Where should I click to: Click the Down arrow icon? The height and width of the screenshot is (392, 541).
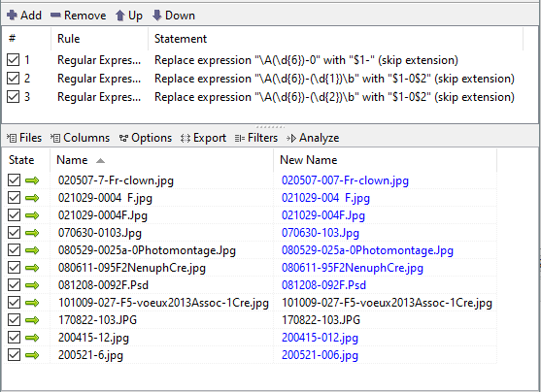click(x=157, y=16)
